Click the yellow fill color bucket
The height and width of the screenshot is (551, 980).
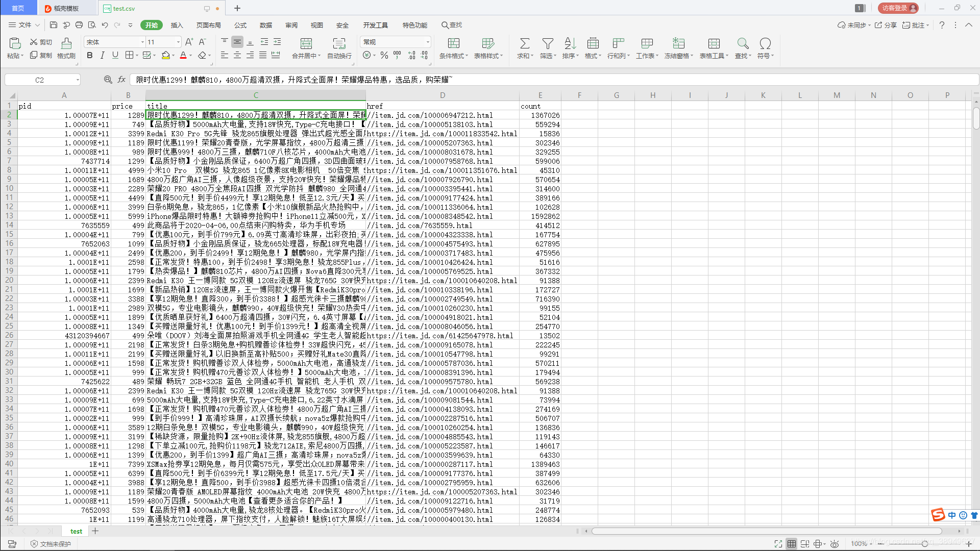coord(165,55)
